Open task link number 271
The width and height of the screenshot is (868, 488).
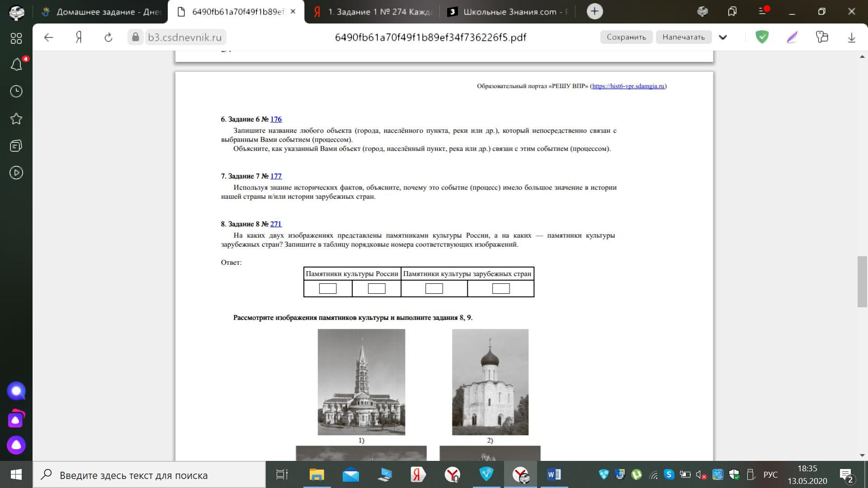pos(276,224)
